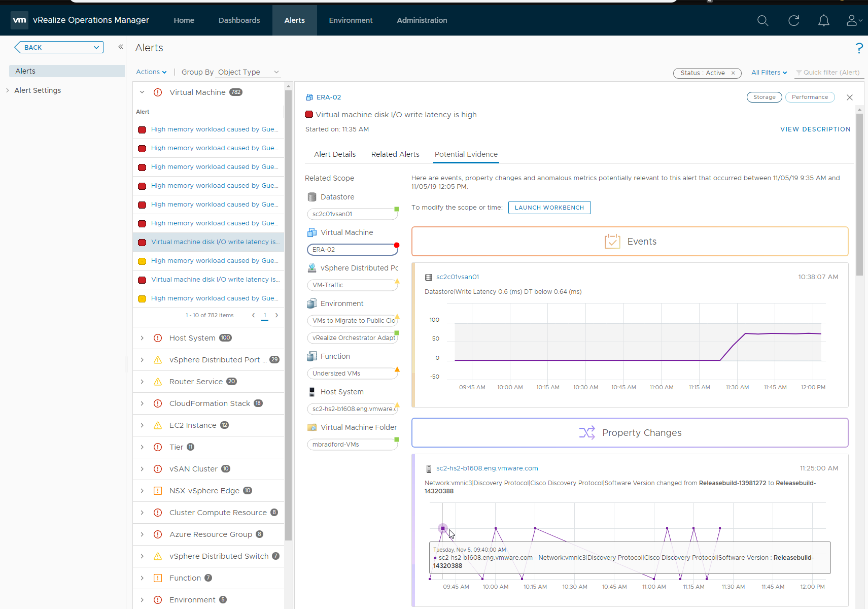Select the Undersized VMs scope chip
Image resolution: width=868 pixels, height=609 pixels.
click(353, 374)
